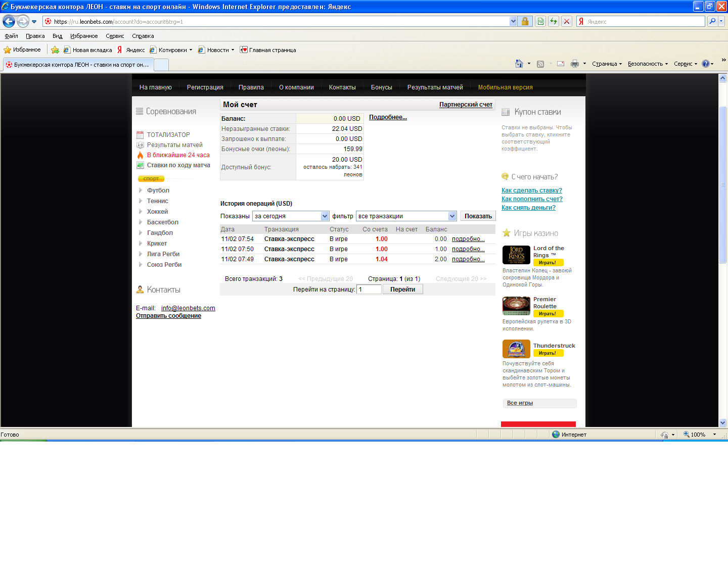The image size is (728, 573).
Task: Click the search magnifier icon in Yandex box
Action: tap(712, 21)
